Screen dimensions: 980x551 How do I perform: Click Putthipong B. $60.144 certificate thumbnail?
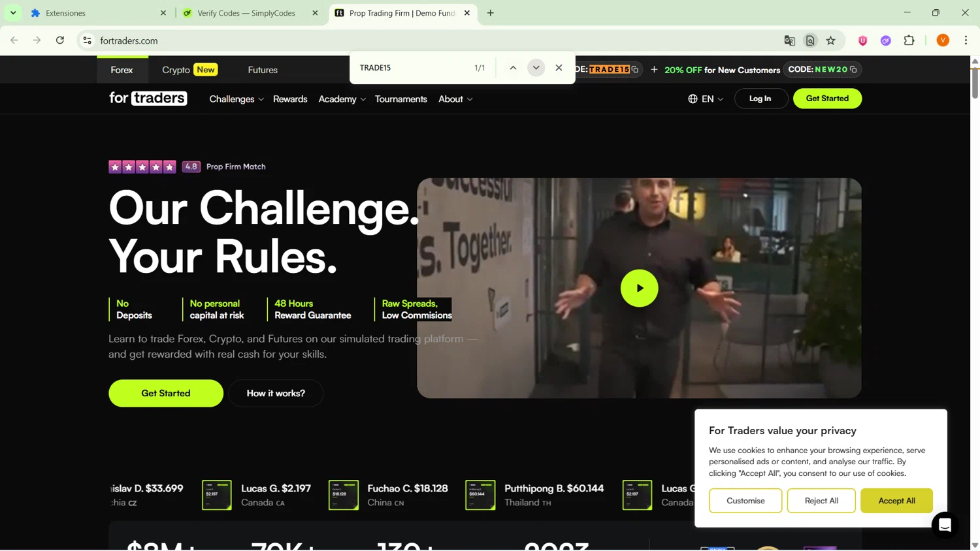[480, 496]
